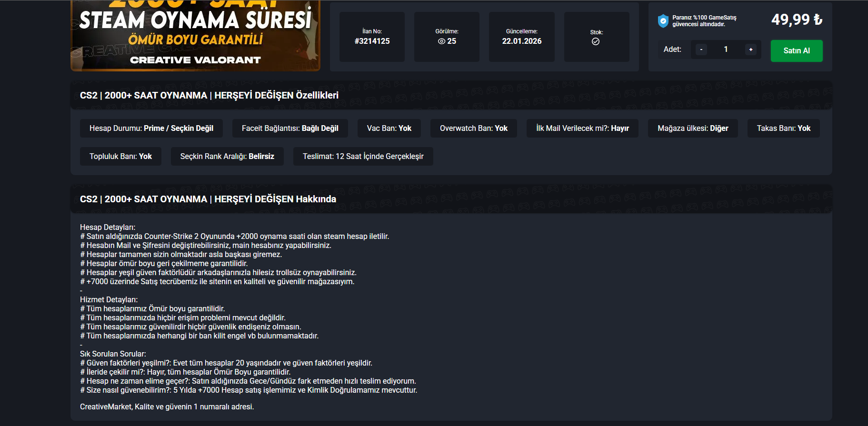Click the line 'hiçbir erişim problemi mevcut değildir'
The image size is (868, 426).
pyautogui.click(x=183, y=317)
